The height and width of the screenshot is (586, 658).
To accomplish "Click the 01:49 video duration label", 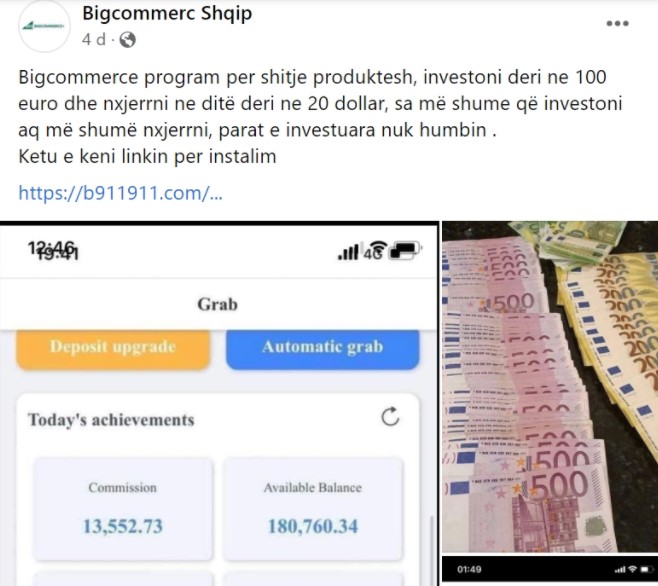I will [469, 570].
